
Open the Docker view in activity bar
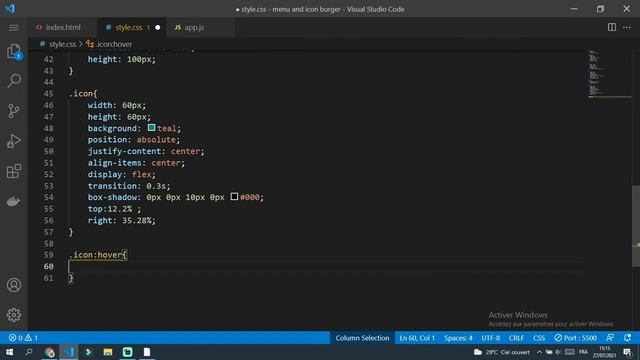(x=13, y=201)
